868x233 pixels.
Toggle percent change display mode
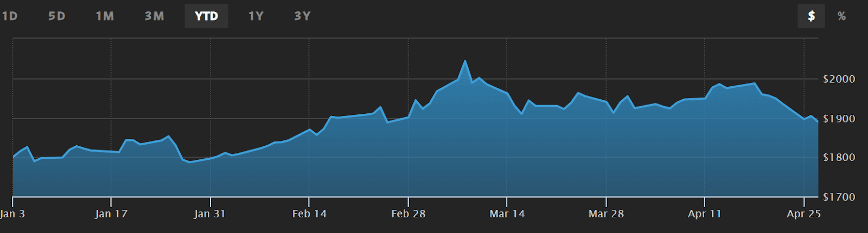coord(841,16)
